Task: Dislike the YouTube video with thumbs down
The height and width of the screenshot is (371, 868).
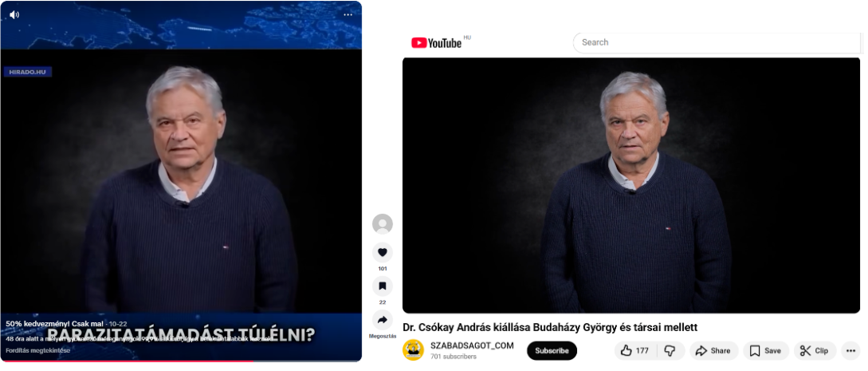Action: 670,350
